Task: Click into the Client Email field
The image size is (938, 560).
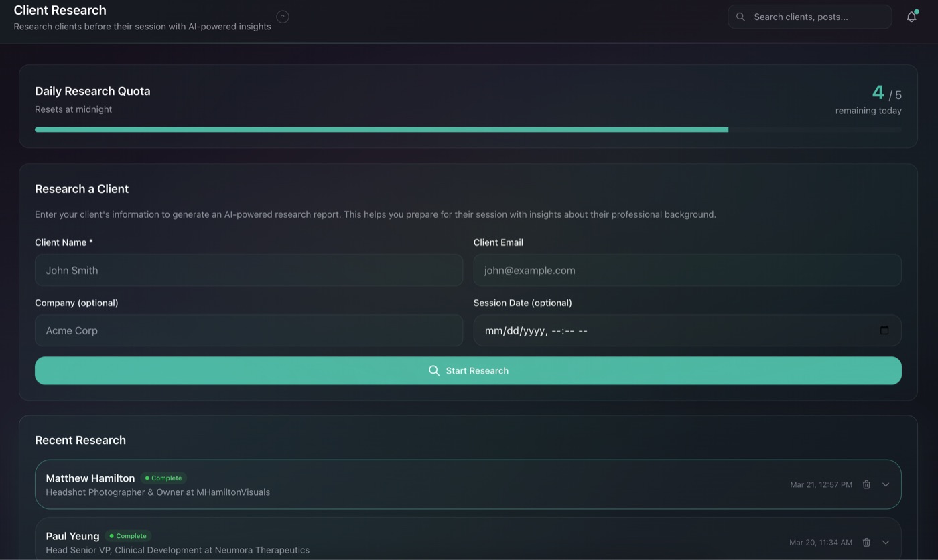Action: point(687,270)
